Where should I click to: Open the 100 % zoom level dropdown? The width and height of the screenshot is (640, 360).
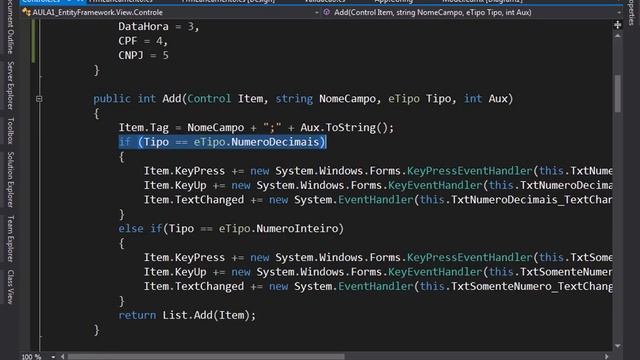(53, 357)
